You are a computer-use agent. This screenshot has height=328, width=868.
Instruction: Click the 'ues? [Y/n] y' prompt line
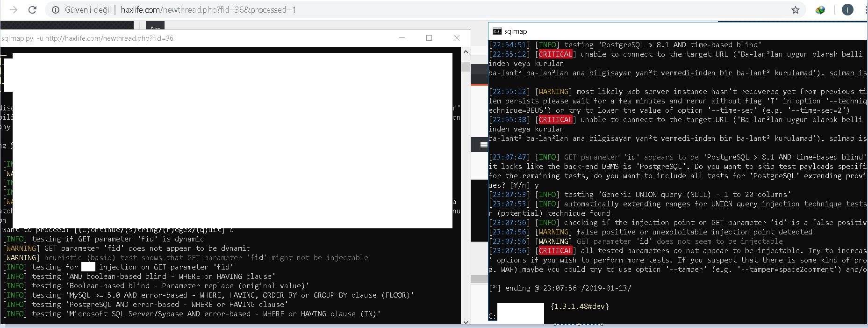[x=514, y=185]
